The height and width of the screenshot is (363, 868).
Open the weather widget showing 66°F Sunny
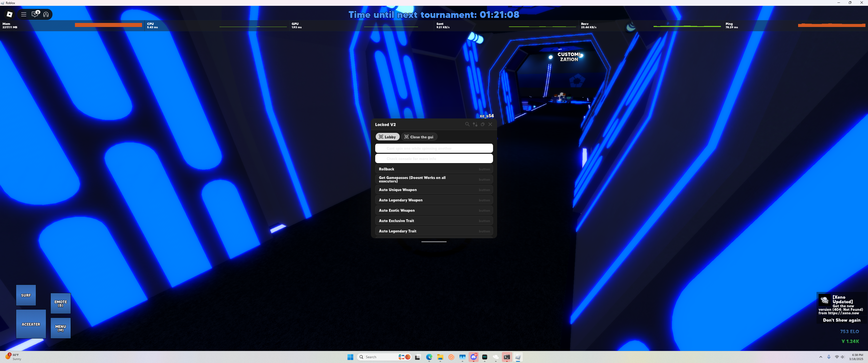coord(13,357)
